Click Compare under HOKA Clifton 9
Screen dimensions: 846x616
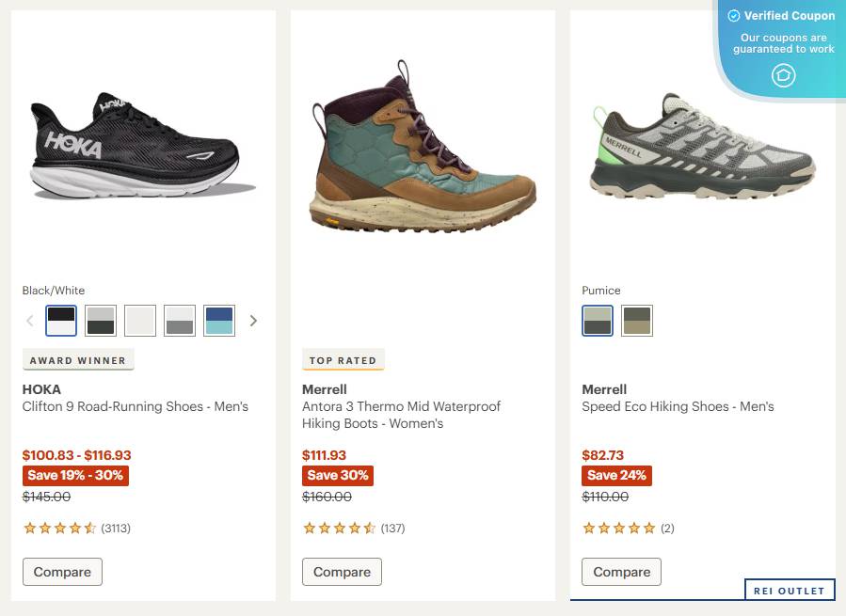(x=62, y=571)
